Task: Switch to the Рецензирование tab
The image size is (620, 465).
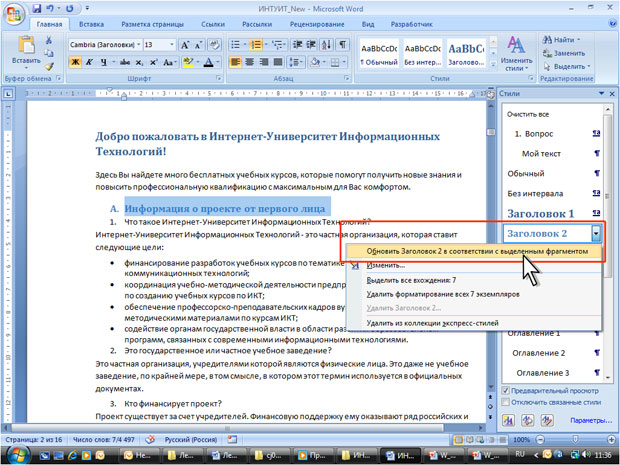Action: click(x=317, y=24)
